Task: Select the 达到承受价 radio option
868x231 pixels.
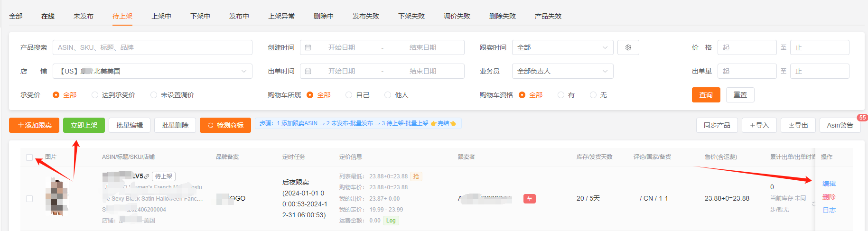Action: coord(95,95)
